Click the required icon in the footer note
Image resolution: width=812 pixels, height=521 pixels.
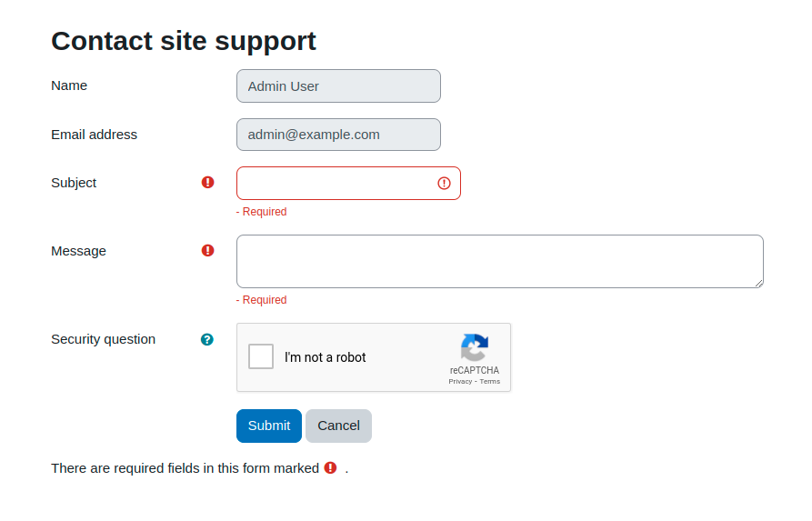pos(330,467)
